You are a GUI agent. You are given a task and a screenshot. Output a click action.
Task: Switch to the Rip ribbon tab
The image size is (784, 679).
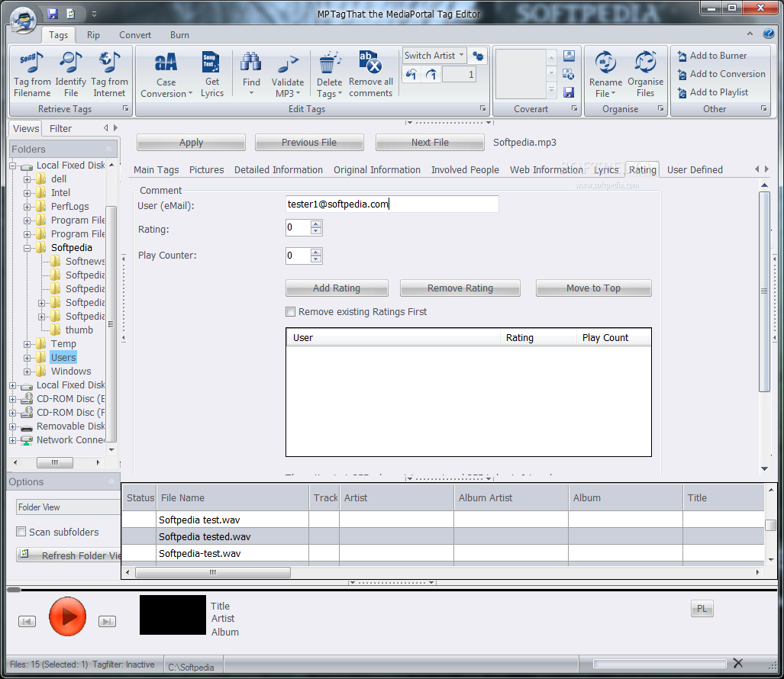(x=93, y=35)
